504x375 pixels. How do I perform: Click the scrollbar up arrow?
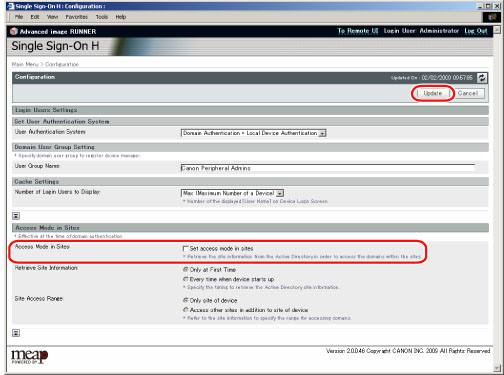coord(497,30)
